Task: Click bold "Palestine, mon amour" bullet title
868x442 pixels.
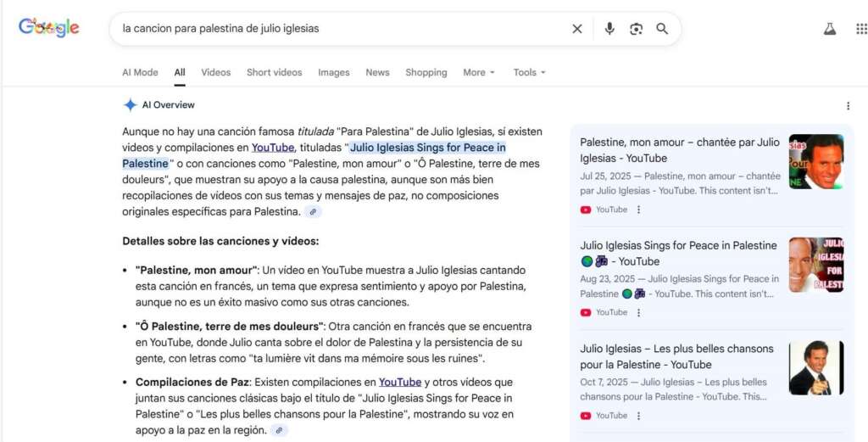Action: [x=197, y=271]
